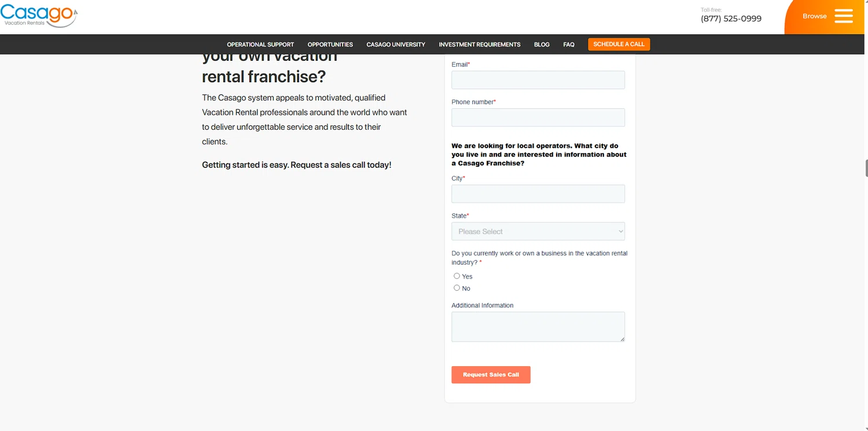Open the Blog nav link

pos(542,45)
